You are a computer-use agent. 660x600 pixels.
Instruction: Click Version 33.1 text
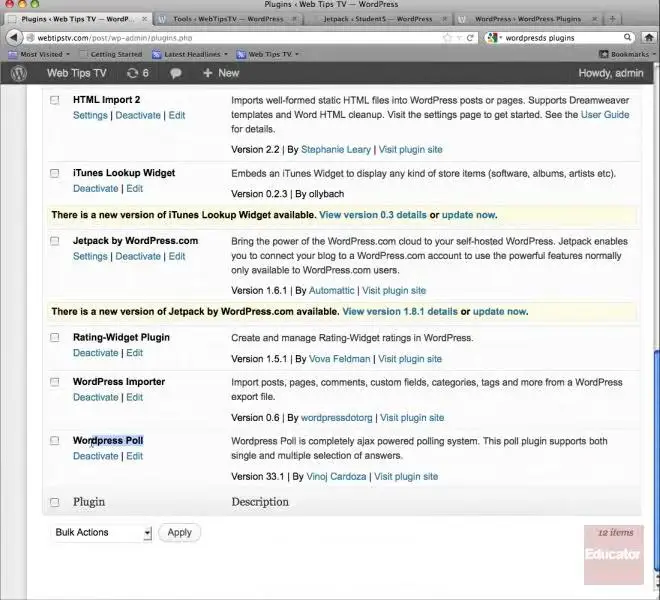coord(258,477)
